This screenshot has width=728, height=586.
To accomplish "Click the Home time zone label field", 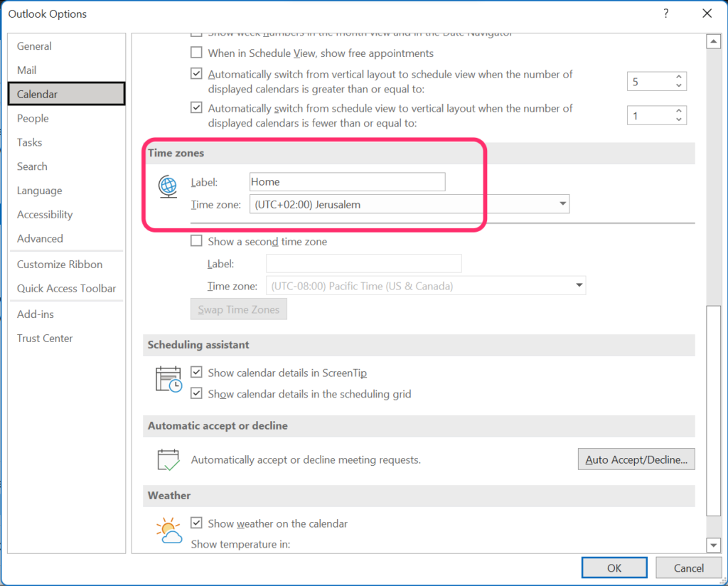I will [347, 182].
